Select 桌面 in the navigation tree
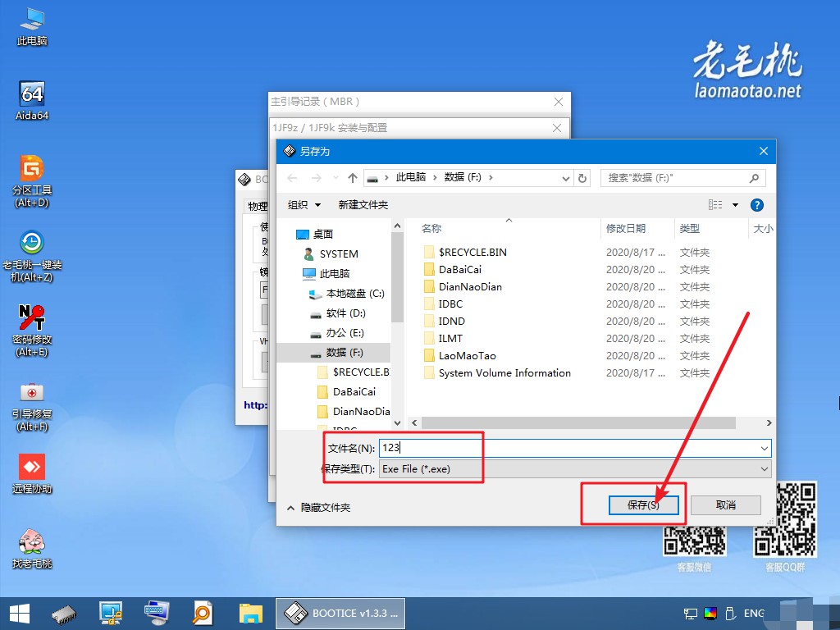Viewport: 840px width, 630px height. [323, 234]
